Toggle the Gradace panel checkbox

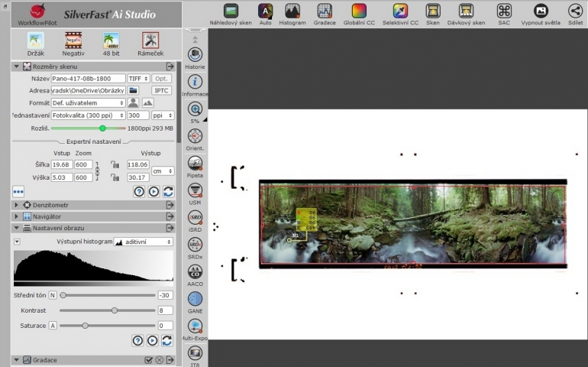click(x=148, y=360)
